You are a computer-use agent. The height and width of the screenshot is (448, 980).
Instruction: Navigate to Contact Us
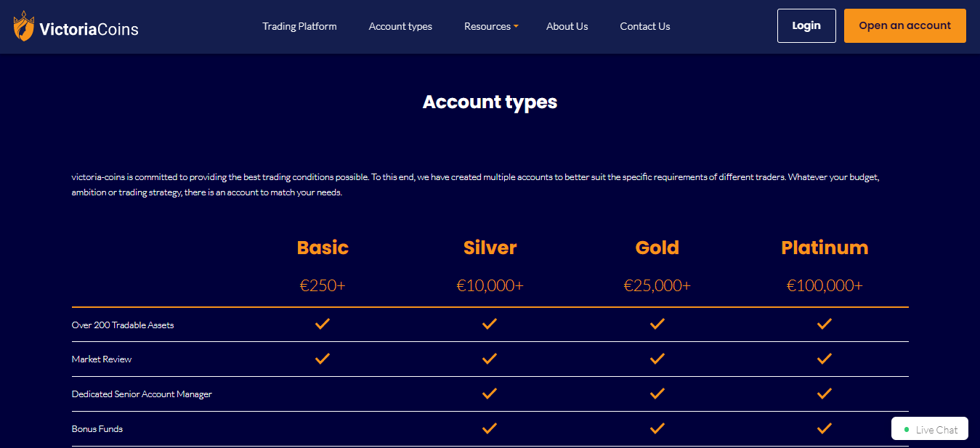point(644,27)
